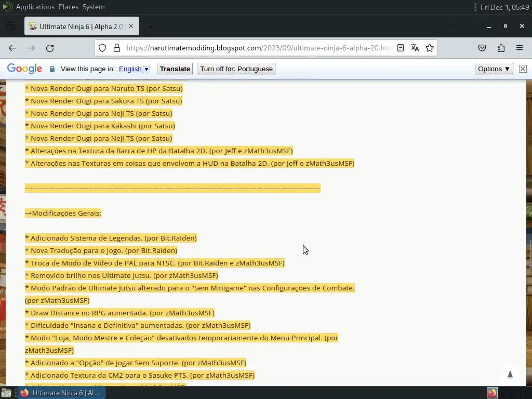
Task: Open the System menu
Action: tap(94, 7)
